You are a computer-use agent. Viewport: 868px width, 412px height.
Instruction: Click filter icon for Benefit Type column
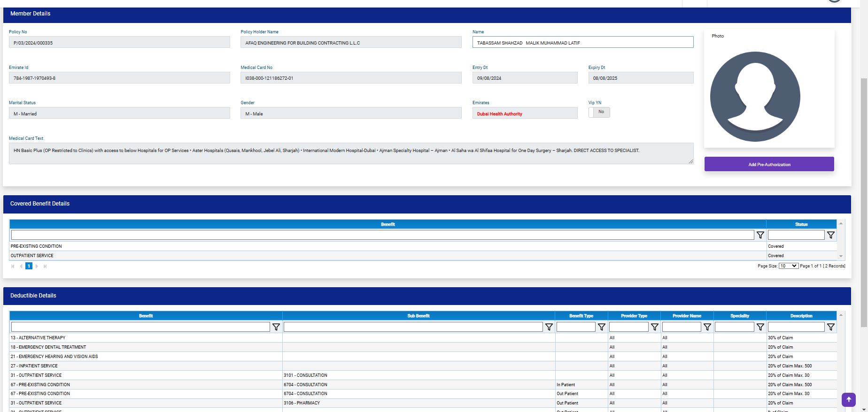point(601,327)
